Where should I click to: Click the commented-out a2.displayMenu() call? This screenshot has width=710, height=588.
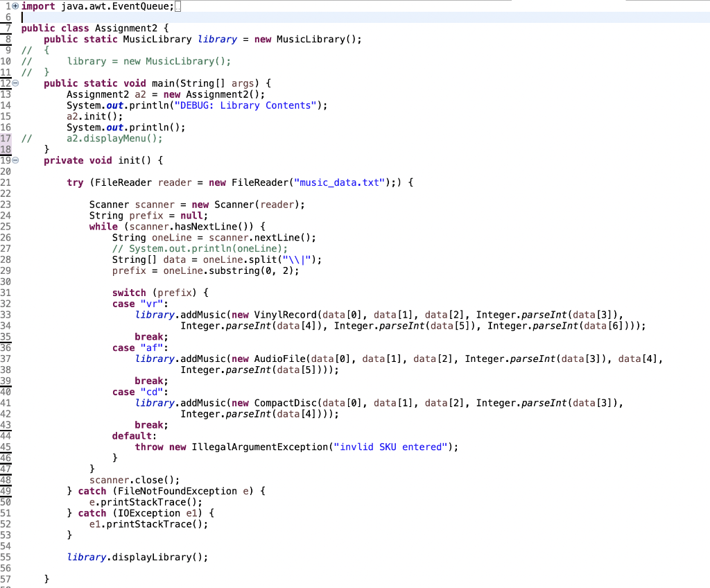(114, 138)
